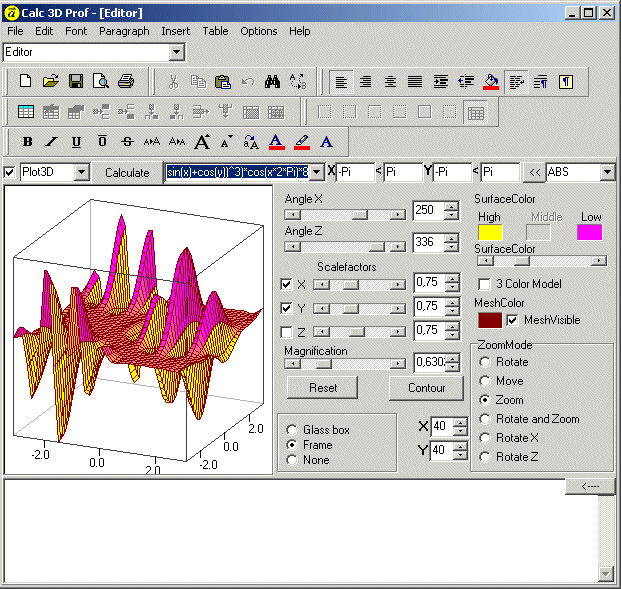Click the Save diskette icon

pyautogui.click(x=75, y=81)
